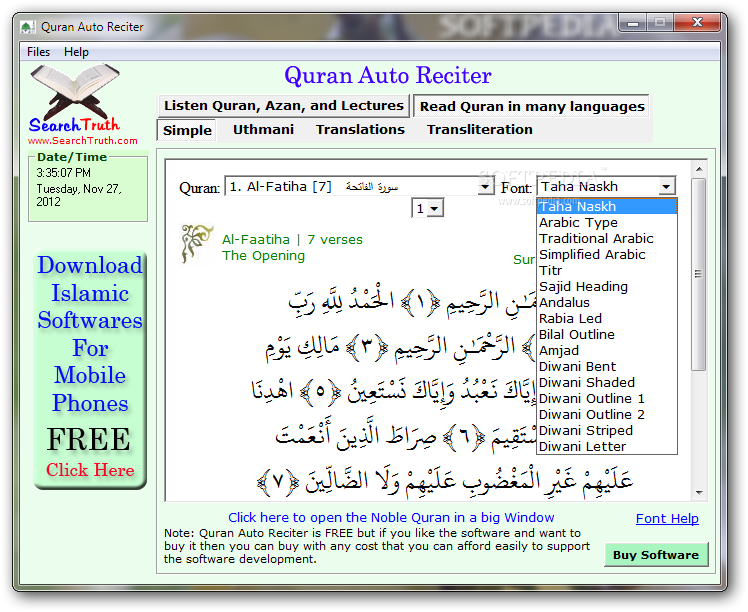Choose Titr font option
Viewport: 748px width, 612px height.
[x=607, y=270]
